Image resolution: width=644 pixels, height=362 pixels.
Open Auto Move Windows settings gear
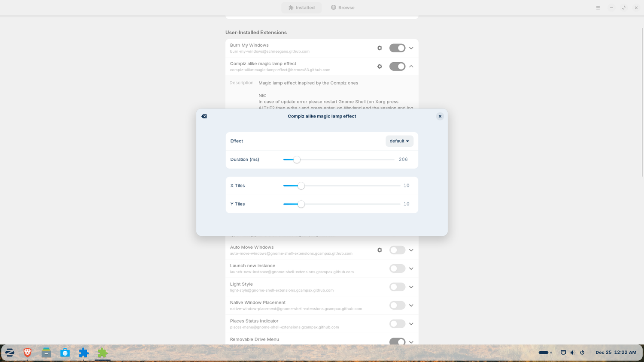[x=380, y=250]
